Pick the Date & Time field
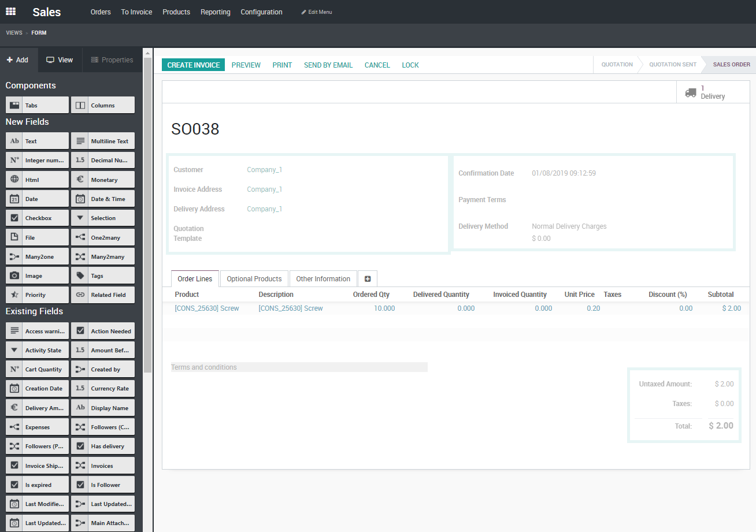 [x=103, y=199]
